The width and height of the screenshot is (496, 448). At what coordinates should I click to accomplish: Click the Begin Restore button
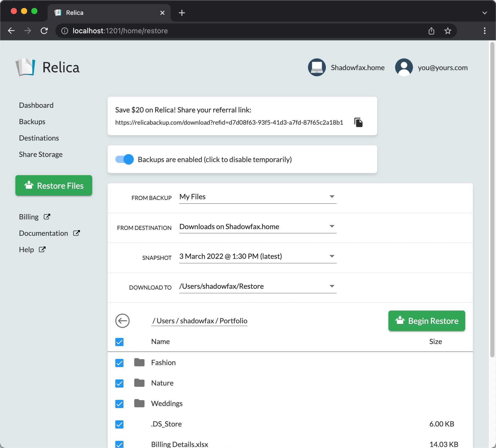(x=426, y=321)
